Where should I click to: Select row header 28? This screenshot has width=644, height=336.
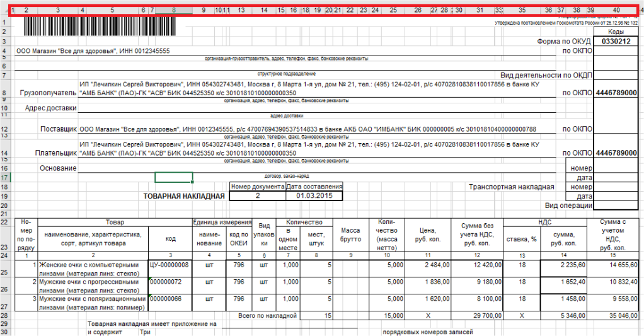click(x=4, y=315)
